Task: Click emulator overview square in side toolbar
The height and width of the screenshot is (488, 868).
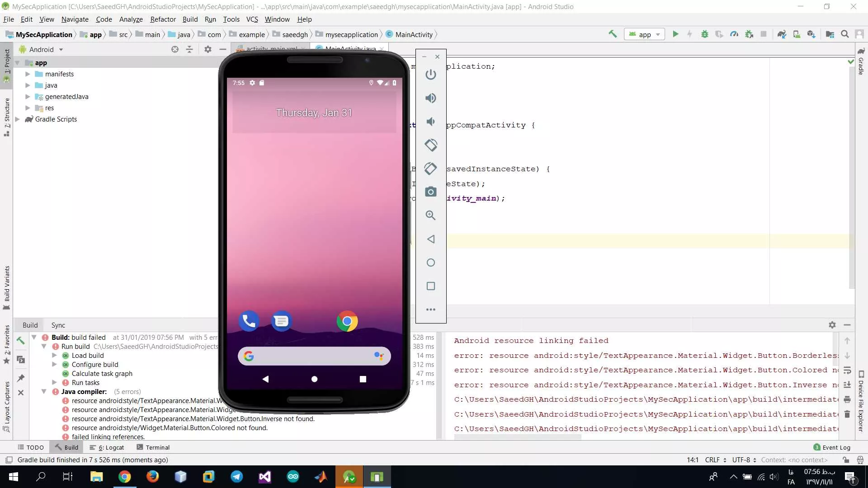Action: (x=431, y=286)
